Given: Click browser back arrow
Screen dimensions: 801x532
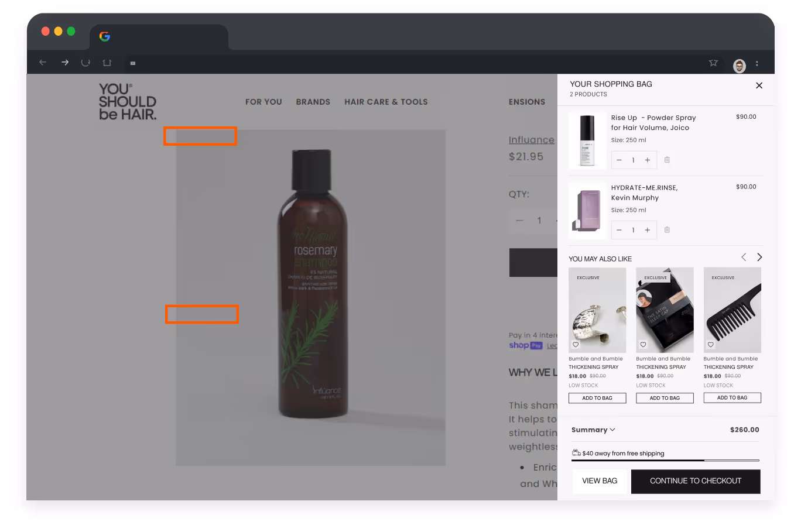Looking at the screenshot, I should (43, 63).
